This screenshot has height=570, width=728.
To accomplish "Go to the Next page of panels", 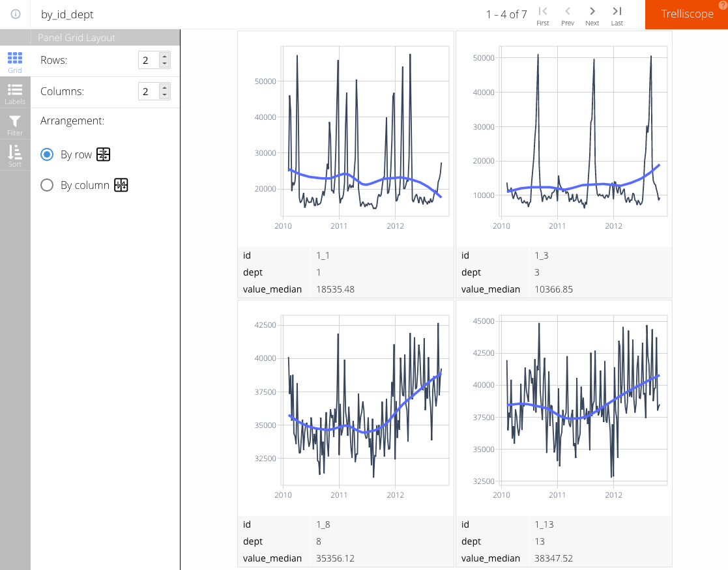I will tap(592, 16).
